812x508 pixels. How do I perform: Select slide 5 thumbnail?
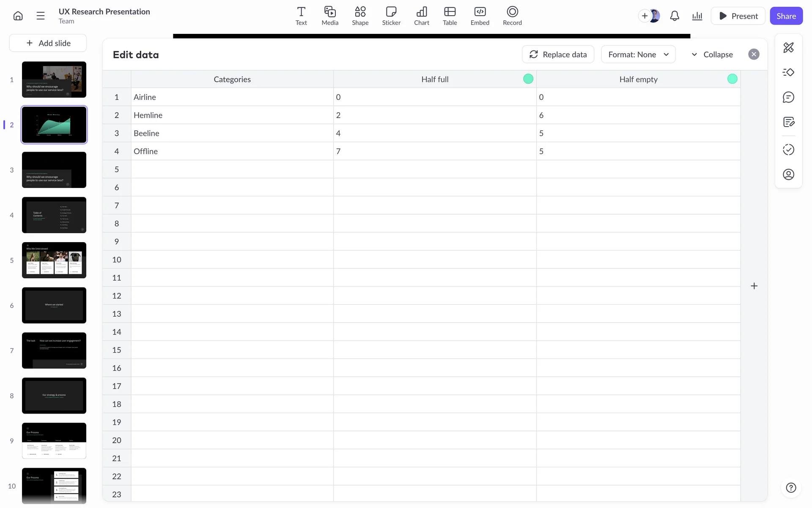pyautogui.click(x=54, y=260)
